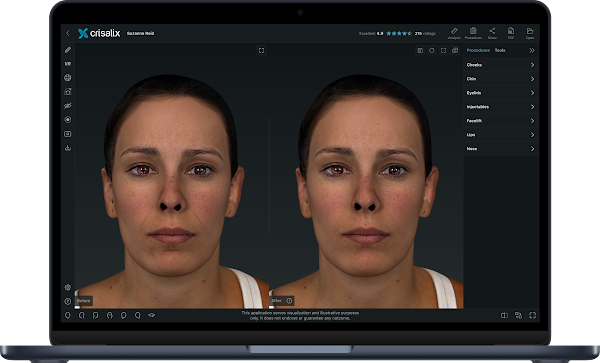The image size is (600, 363).
Task: Click the wireframe globe icon in sidebar
Action: tap(68, 78)
